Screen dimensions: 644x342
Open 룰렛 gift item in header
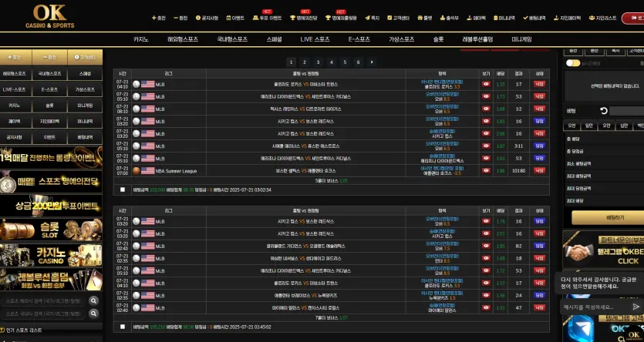coord(425,18)
